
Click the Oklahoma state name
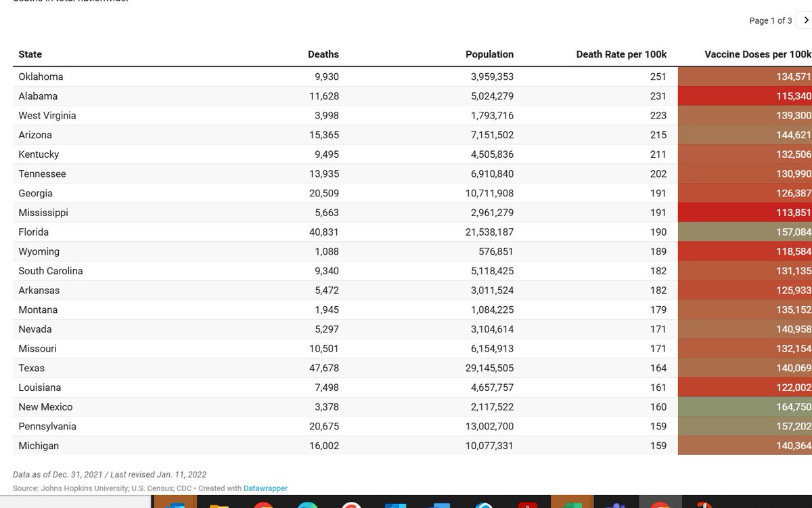41,77
